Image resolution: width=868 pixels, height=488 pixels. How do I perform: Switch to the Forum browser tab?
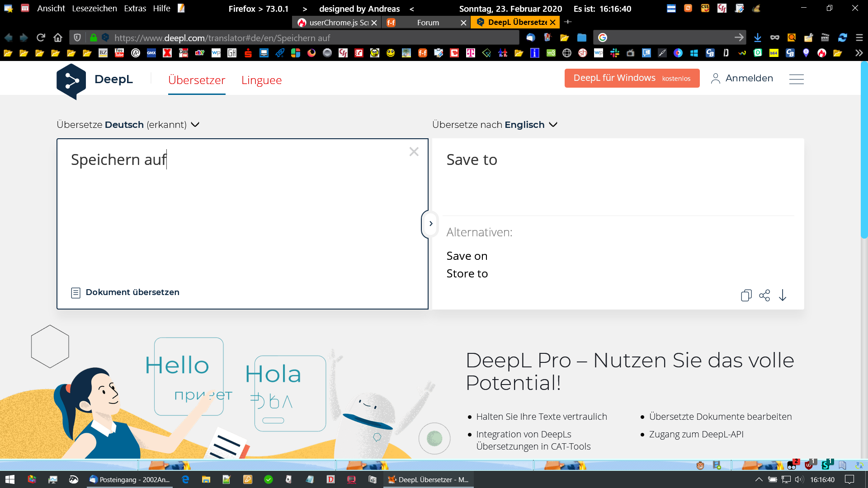[x=428, y=23]
